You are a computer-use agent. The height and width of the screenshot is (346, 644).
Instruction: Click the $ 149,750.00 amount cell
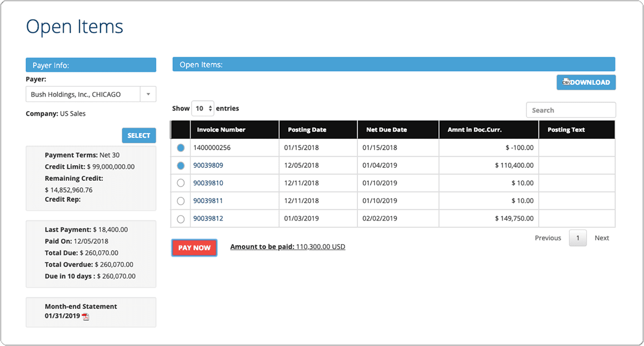point(489,218)
